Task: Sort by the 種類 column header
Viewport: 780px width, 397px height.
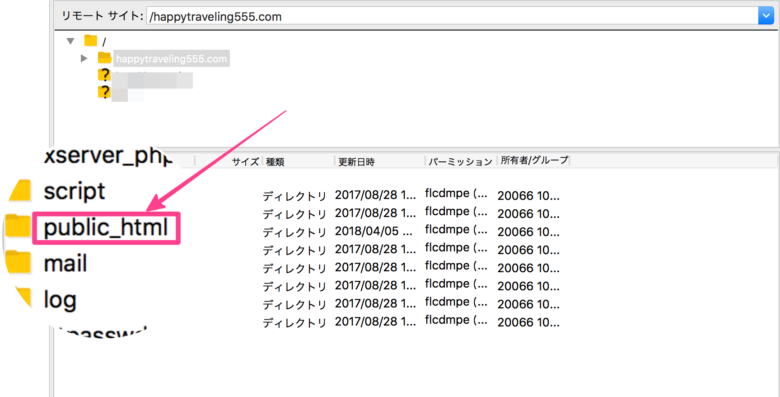Action: [x=275, y=162]
